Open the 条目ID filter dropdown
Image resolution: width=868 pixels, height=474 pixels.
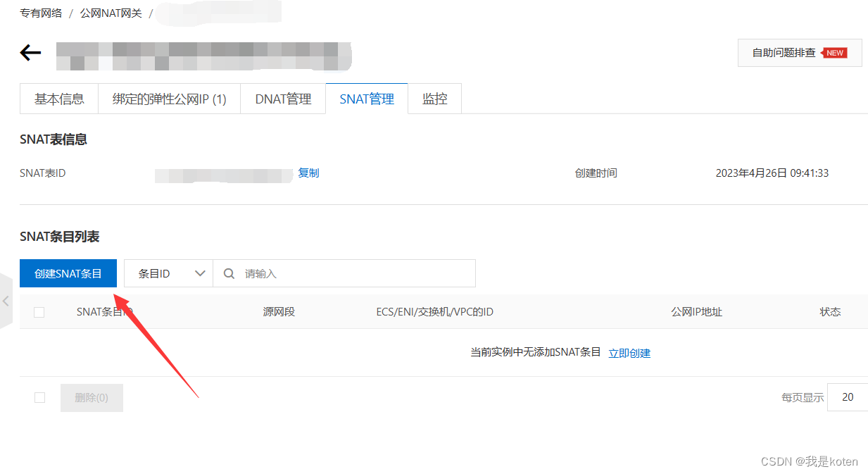click(x=168, y=273)
